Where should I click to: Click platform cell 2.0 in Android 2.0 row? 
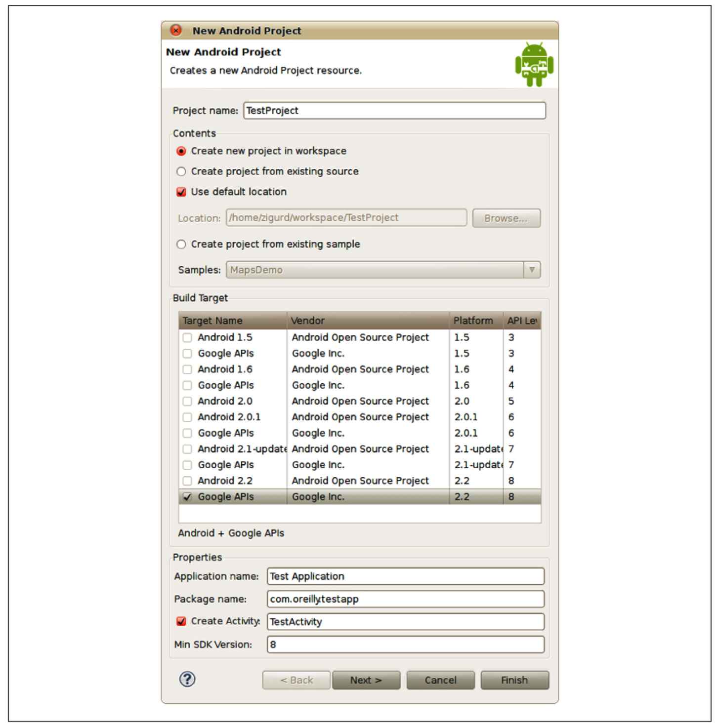(462, 402)
